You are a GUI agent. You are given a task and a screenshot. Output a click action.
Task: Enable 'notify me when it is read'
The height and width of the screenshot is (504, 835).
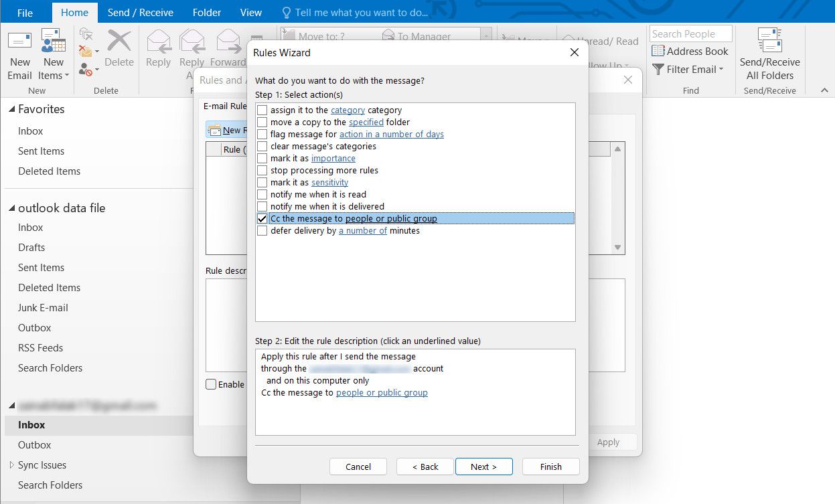[x=262, y=195]
